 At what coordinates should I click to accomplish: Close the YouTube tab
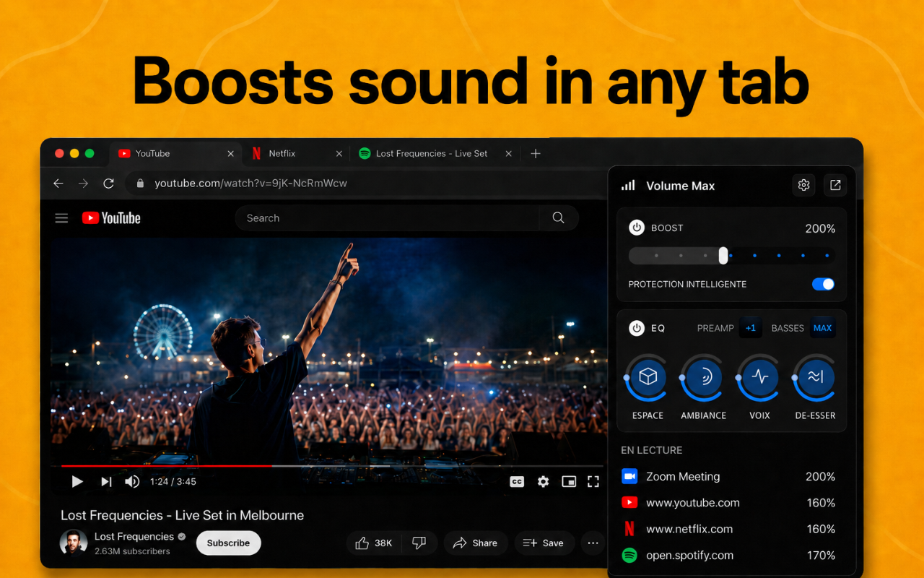pyautogui.click(x=231, y=154)
